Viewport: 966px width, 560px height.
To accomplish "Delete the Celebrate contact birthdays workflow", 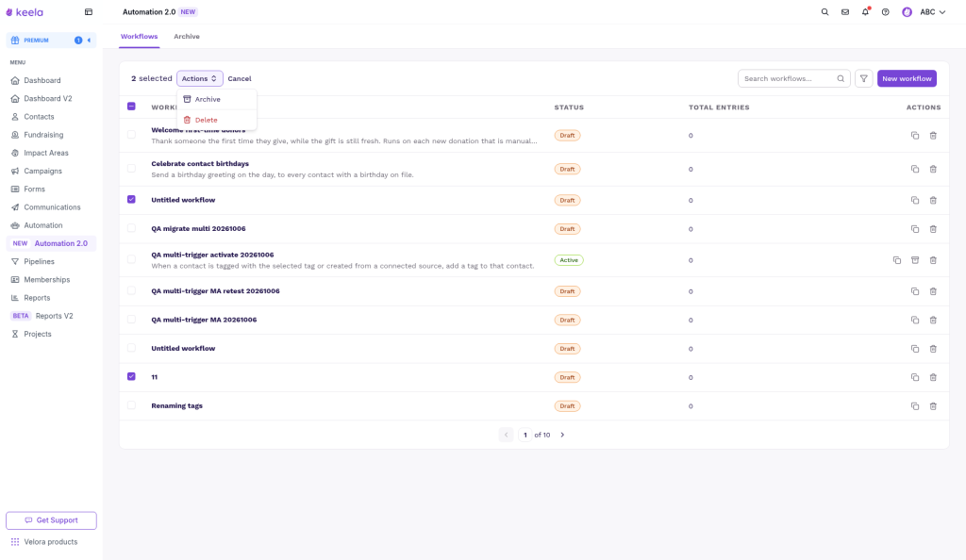I will tap(933, 169).
